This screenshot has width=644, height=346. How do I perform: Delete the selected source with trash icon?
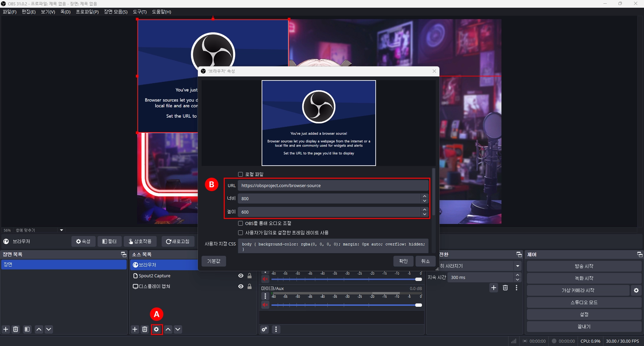coord(145,330)
